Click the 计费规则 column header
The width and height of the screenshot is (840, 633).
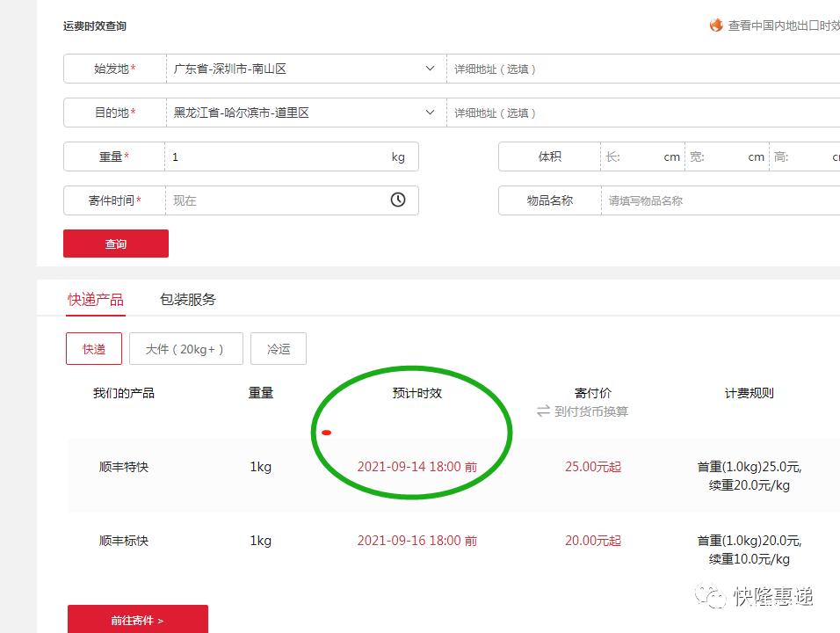(x=749, y=393)
